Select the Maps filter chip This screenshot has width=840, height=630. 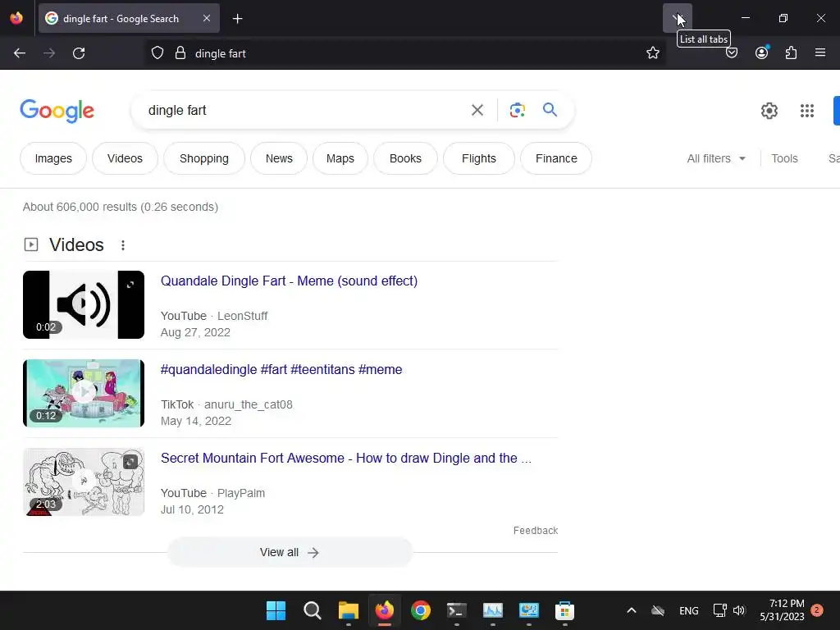(340, 158)
